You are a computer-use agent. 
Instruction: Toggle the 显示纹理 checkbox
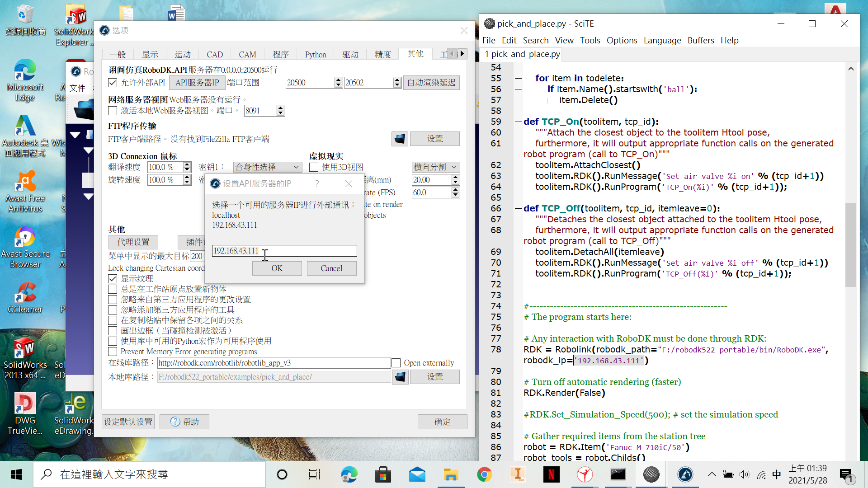113,279
